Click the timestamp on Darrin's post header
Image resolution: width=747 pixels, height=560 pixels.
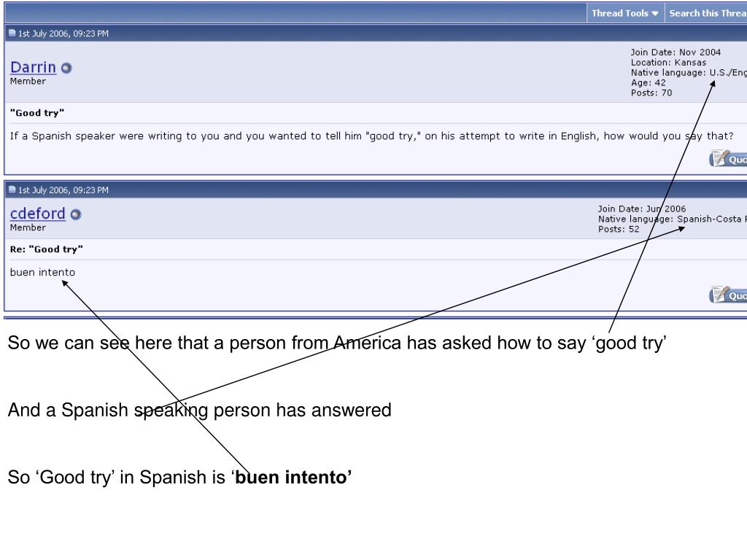[x=63, y=34]
